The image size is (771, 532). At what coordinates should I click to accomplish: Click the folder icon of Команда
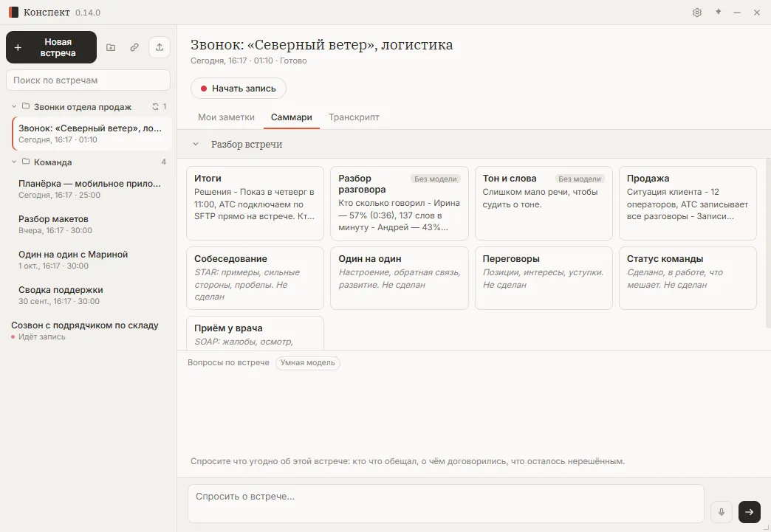26,162
